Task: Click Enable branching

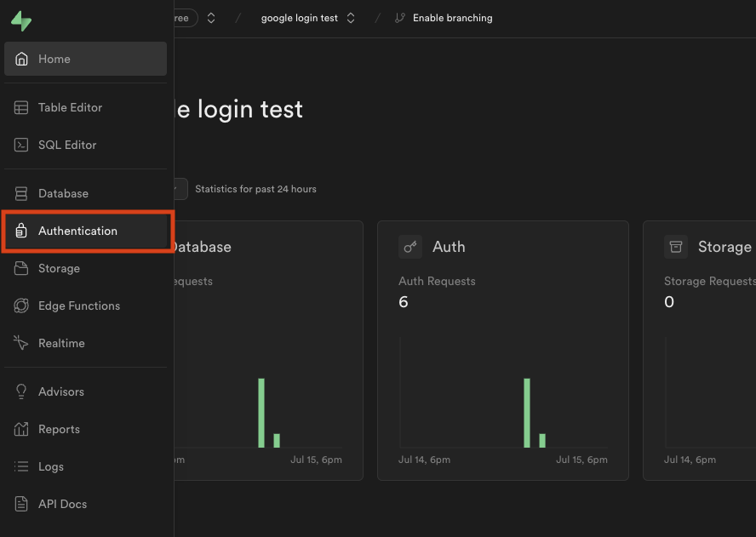Action: pyautogui.click(x=453, y=18)
